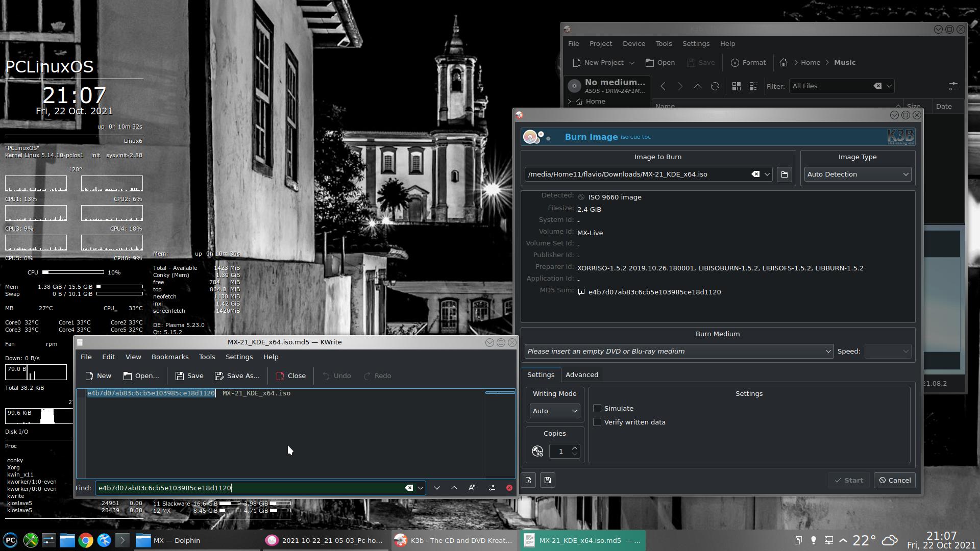Expand the Home tree node in K3b
The image size is (980, 551).
coord(570,102)
